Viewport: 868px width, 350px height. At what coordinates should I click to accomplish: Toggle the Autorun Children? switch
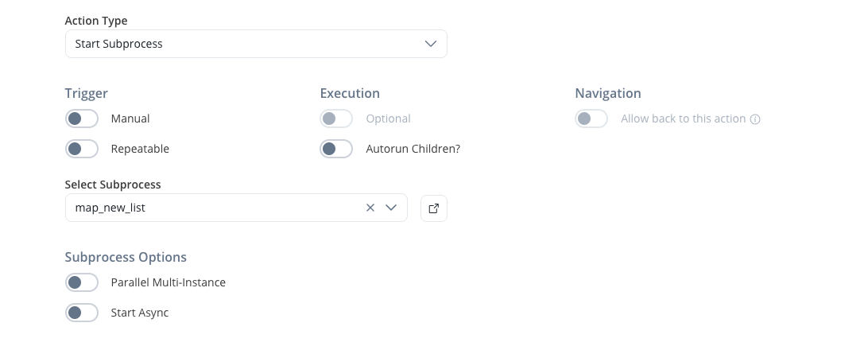336,149
